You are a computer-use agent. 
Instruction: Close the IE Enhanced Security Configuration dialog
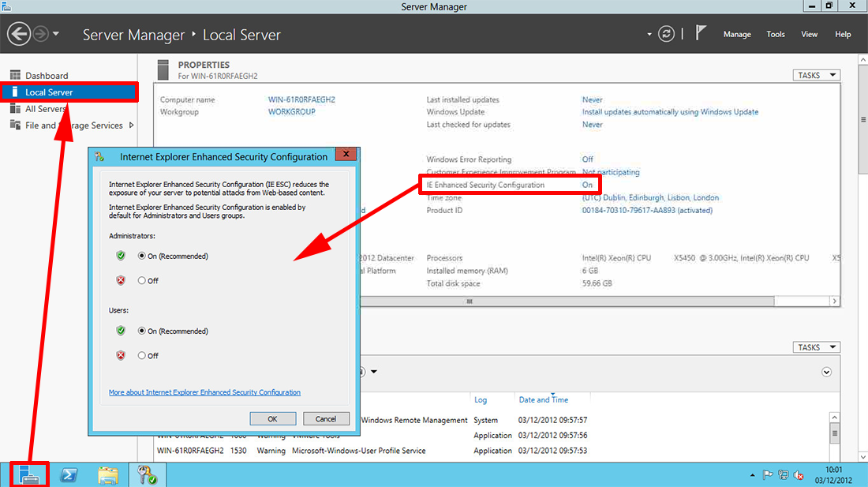346,154
